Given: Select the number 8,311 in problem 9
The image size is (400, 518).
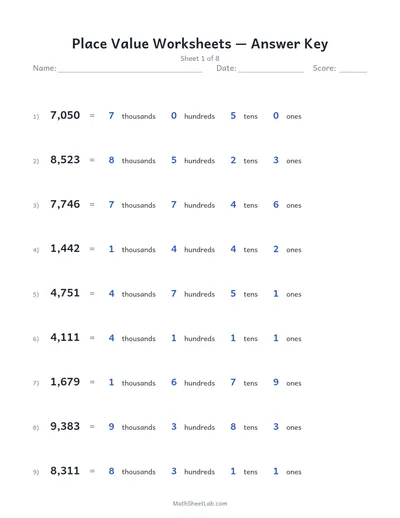Looking at the screenshot, I should 65,471.
